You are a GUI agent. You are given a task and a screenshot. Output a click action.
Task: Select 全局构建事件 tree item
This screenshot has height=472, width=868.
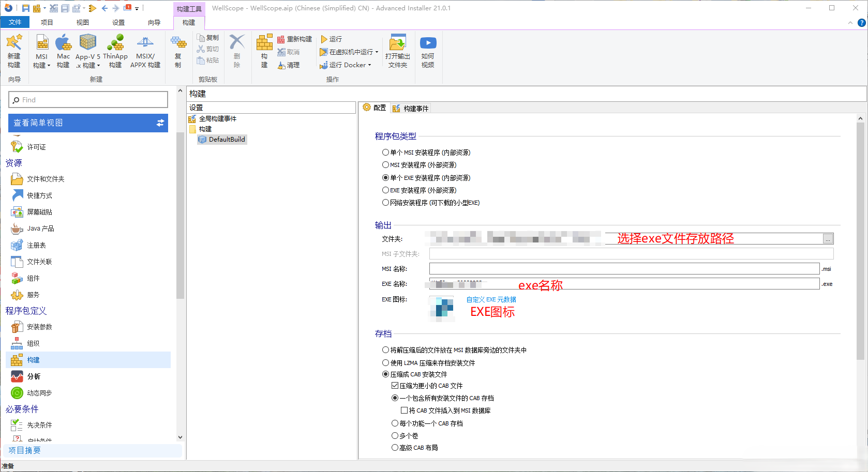click(213, 119)
